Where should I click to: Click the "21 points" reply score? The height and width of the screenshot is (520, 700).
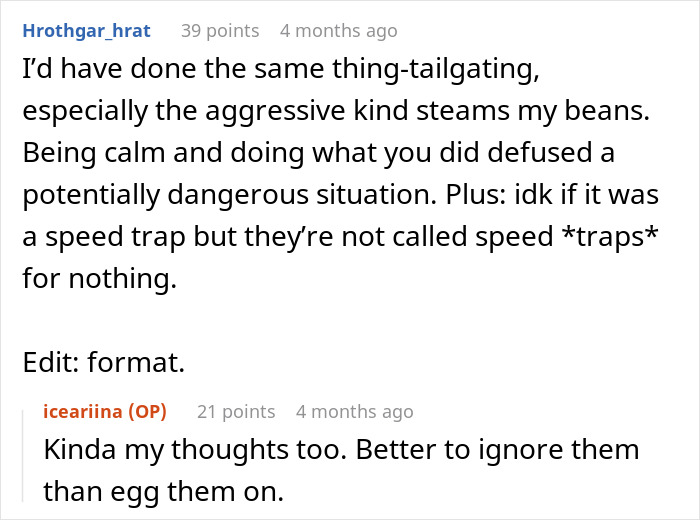pos(236,411)
